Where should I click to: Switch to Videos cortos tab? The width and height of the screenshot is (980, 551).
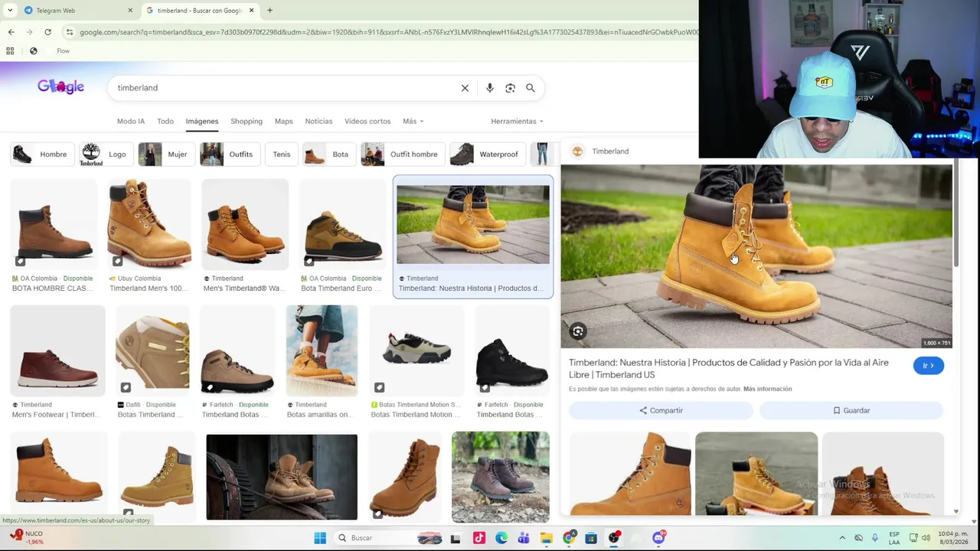coord(367,121)
